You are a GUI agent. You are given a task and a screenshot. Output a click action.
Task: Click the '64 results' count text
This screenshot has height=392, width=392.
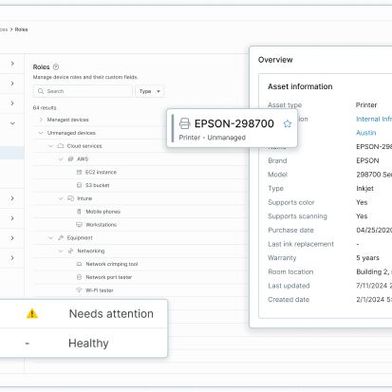(x=44, y=108)
